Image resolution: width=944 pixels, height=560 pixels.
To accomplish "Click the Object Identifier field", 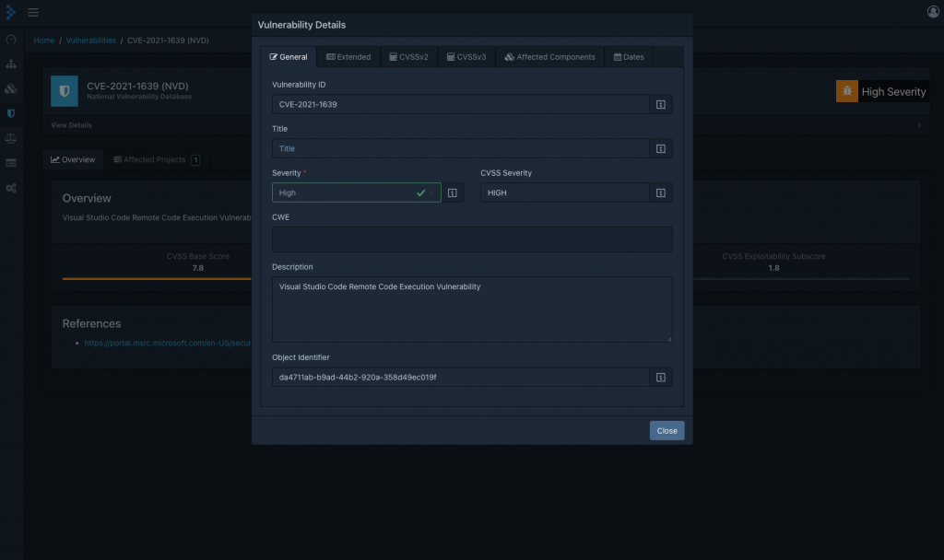I will [461, 378].
